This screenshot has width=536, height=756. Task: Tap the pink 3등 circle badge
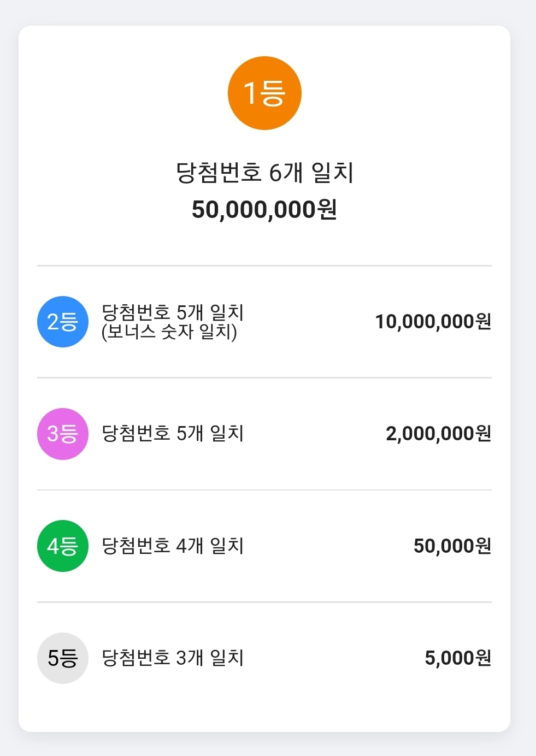(x=63, y=434)
